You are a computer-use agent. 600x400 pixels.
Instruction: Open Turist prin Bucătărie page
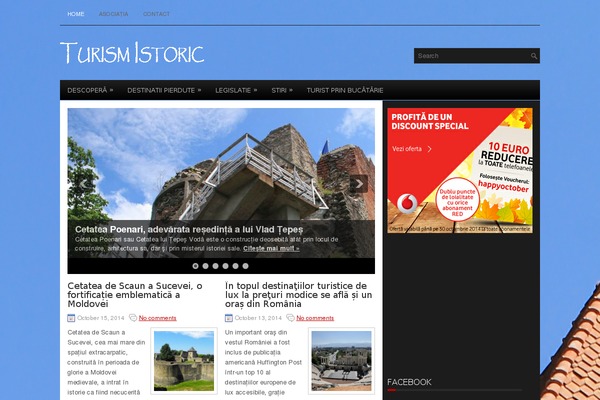pyautogui.click(x=345, y=90)
